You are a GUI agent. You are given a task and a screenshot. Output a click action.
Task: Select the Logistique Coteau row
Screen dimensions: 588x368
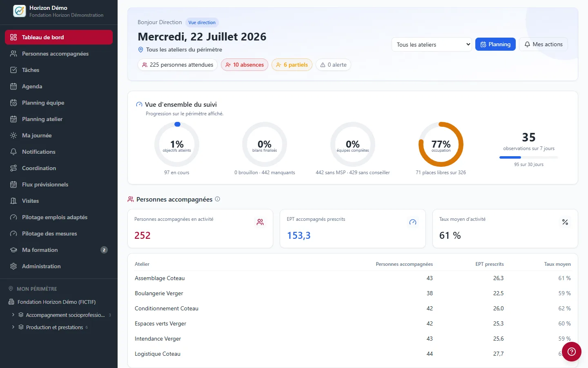353,354
